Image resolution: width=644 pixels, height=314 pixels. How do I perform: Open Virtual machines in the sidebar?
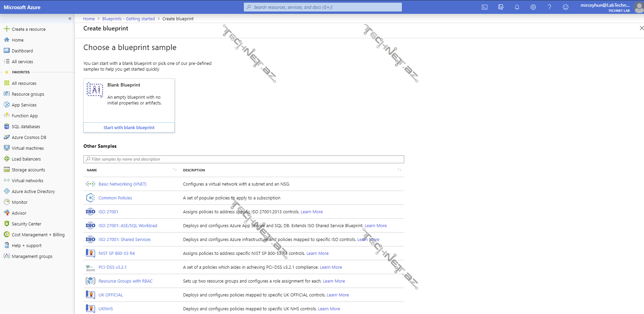click(28, 148)
